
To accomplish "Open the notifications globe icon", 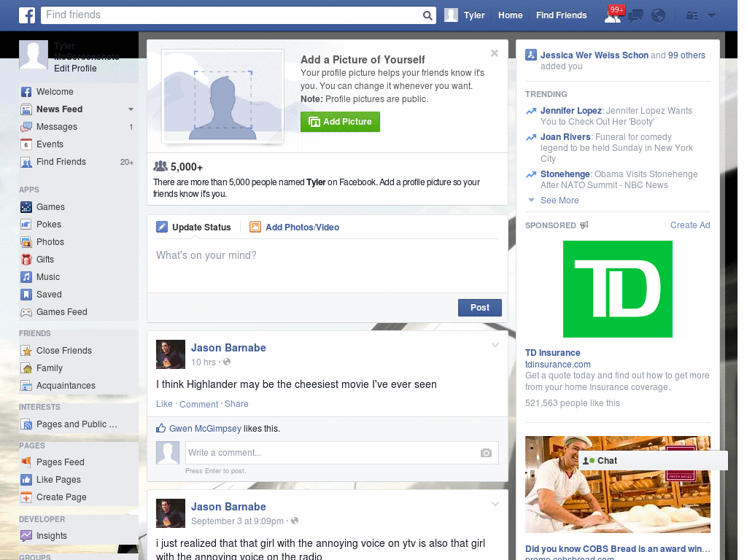I will (659, 16).
